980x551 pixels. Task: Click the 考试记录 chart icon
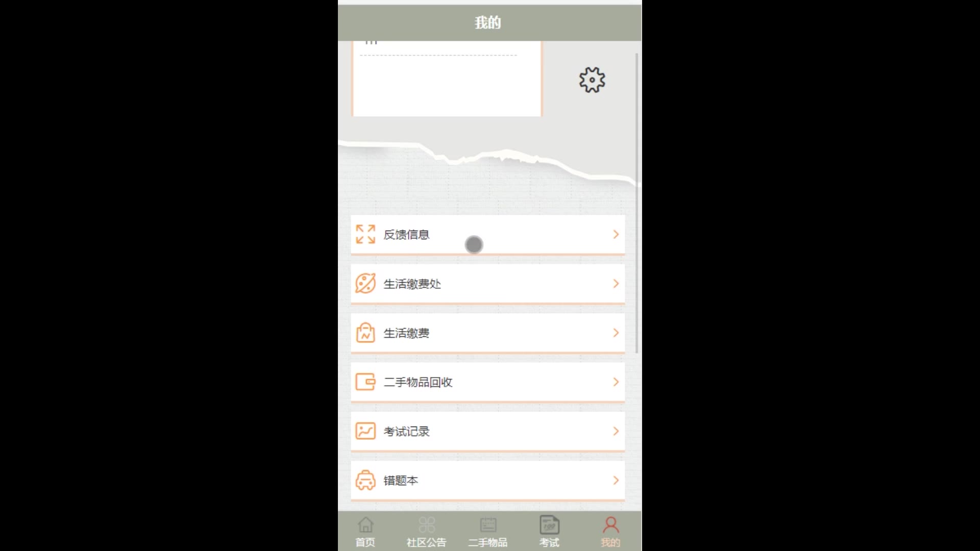(365, 431)
